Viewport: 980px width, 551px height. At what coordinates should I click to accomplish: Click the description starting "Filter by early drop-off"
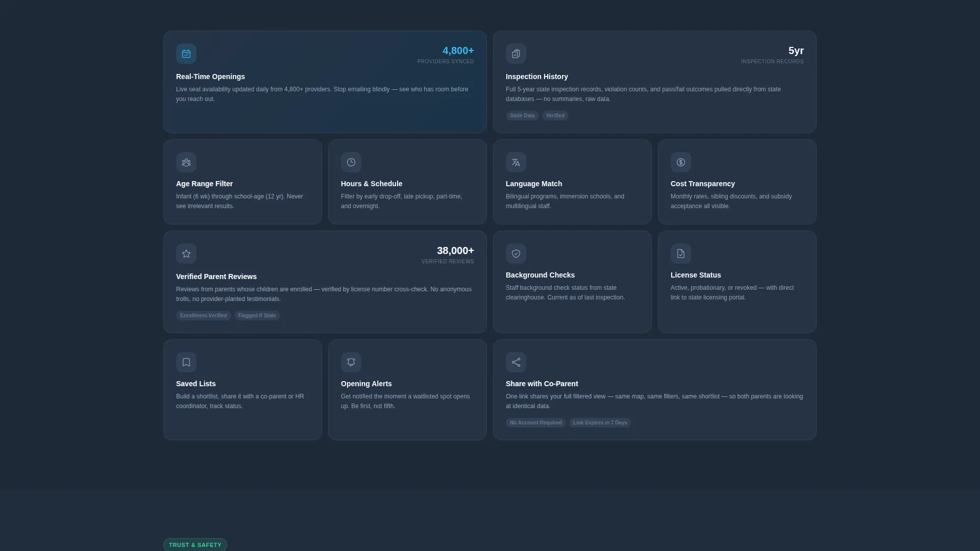click(x=407, y=202)
